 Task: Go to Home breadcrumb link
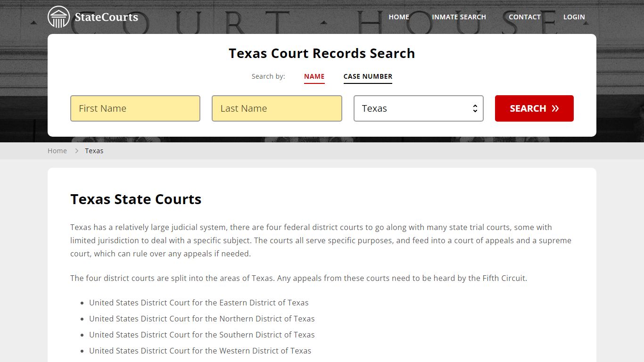pyautogui.click(x=57, y=151)
